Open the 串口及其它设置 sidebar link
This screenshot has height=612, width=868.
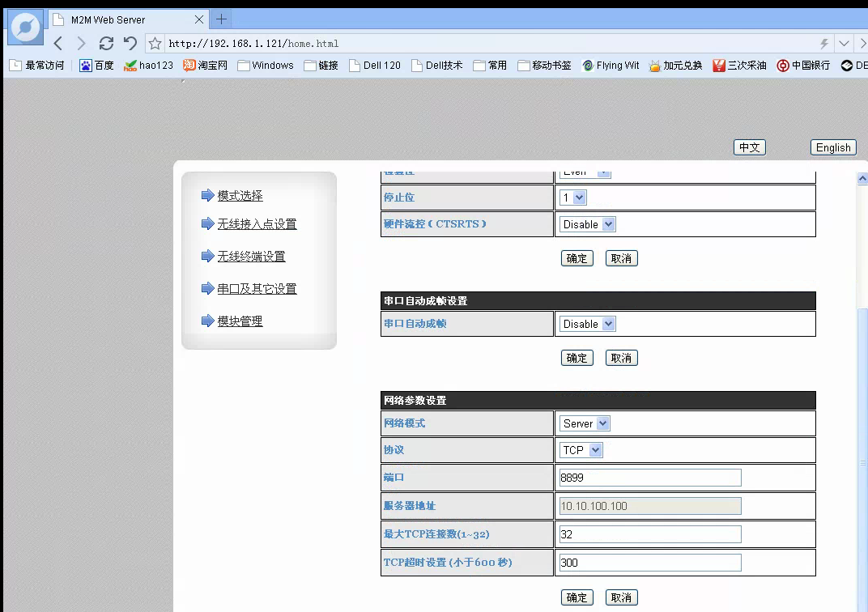click(x=257, y=289)
